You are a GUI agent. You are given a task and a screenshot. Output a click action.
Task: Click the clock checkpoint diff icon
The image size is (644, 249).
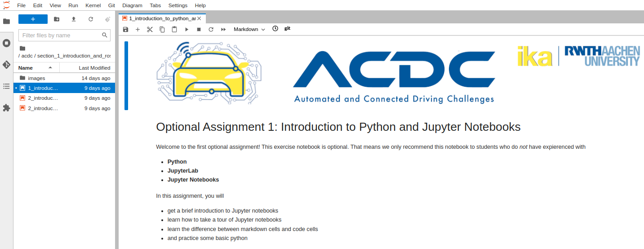click(275, 28)
